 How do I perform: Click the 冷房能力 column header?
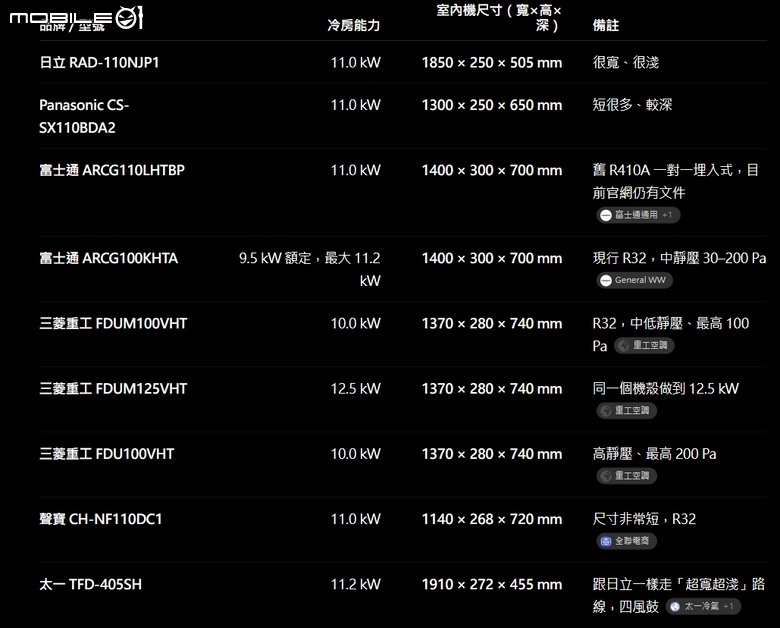tap(354, 25)
